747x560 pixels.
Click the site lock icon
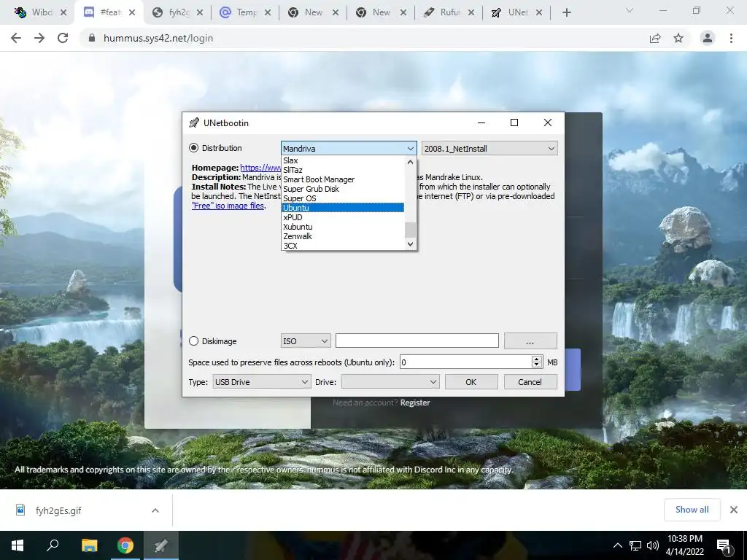(92, 38)
